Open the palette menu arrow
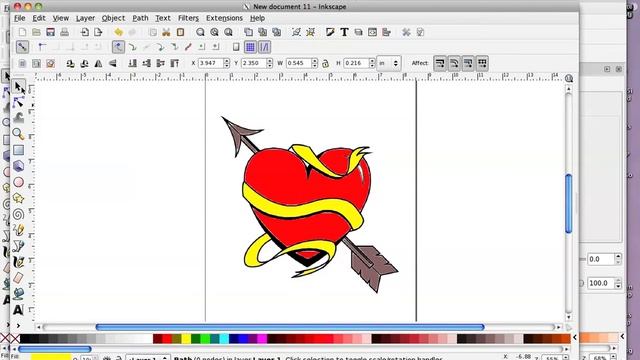Viewport: 640px width, 360px height. click(x=575, y=337)
